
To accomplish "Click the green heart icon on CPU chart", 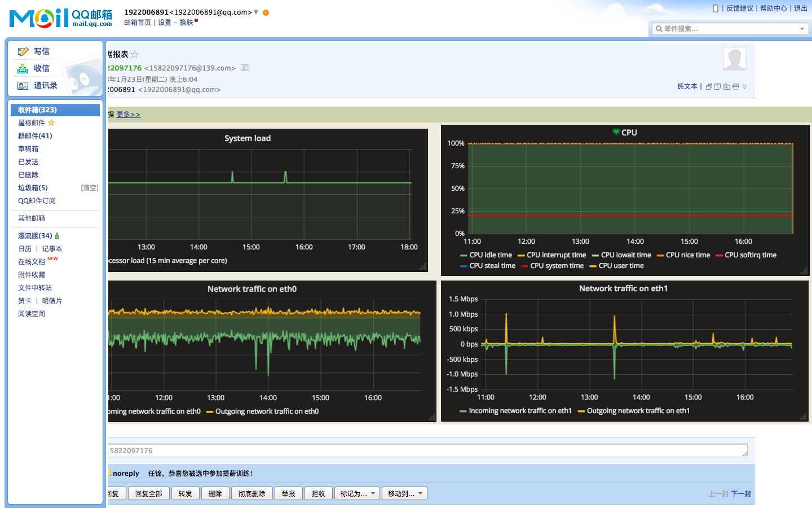I will 616,132.
